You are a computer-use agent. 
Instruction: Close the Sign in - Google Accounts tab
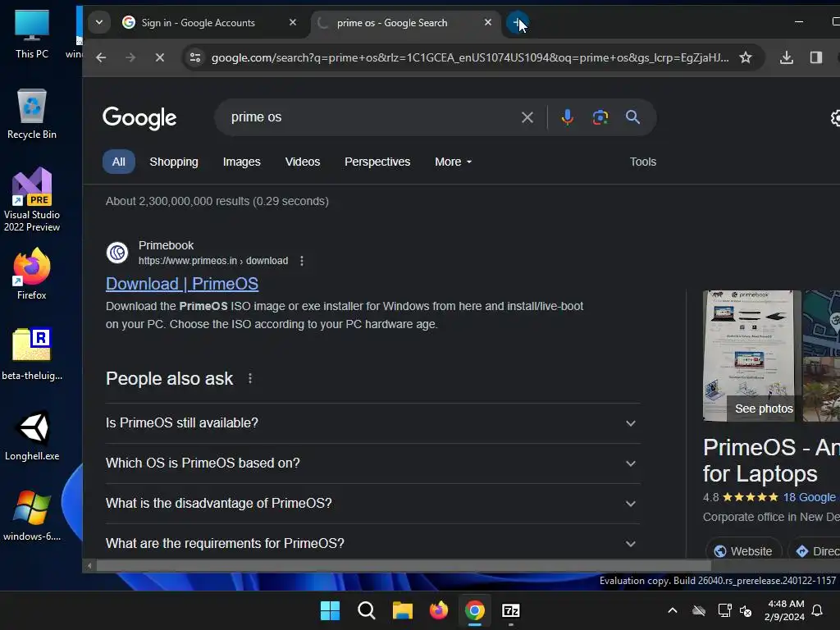[293, 22]
